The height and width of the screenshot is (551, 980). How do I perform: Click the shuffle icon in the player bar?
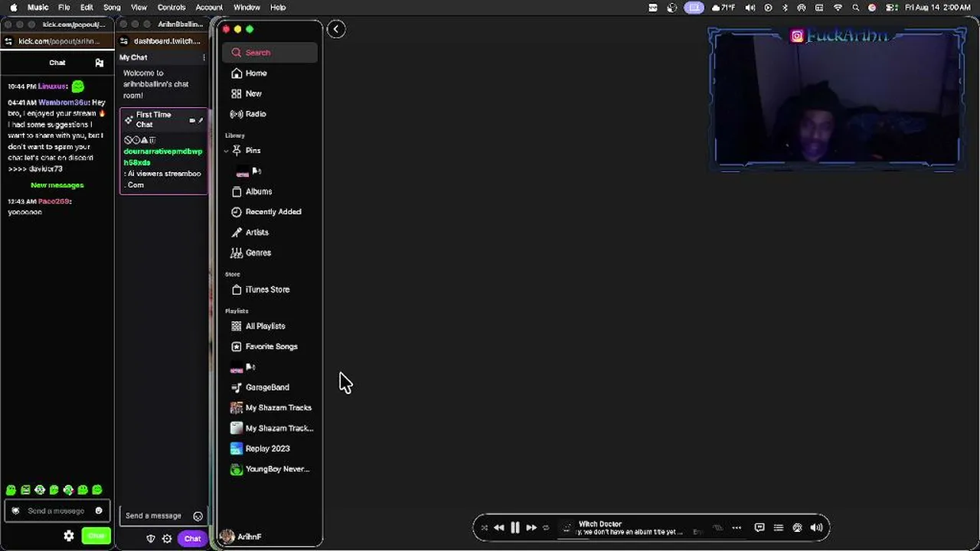click(x=484, y=527)
